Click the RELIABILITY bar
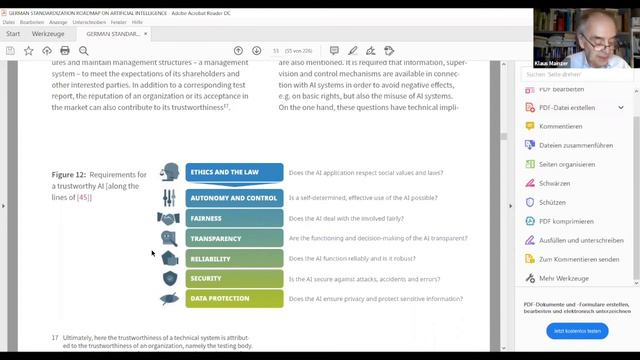 tap(234, 259)
